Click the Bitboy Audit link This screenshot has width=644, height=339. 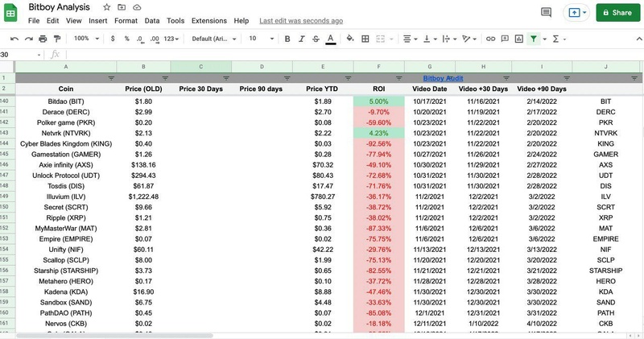pyautogui.click(x=444, y=78)
